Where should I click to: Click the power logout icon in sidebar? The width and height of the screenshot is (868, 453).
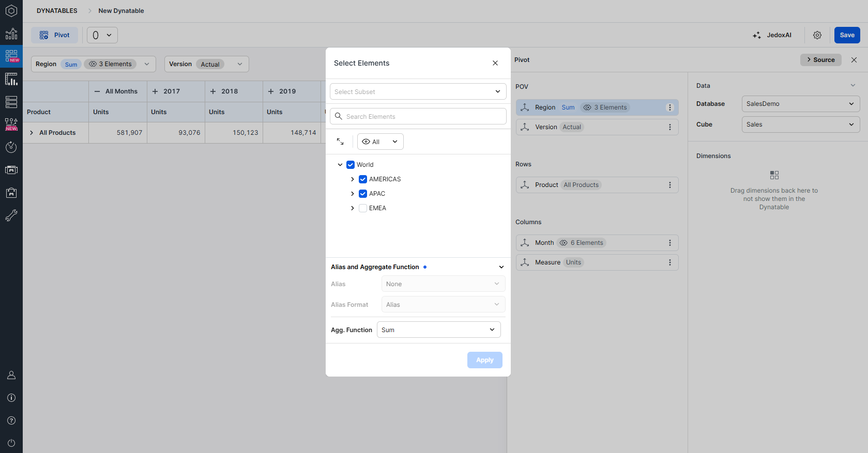[x=11, y=443]
